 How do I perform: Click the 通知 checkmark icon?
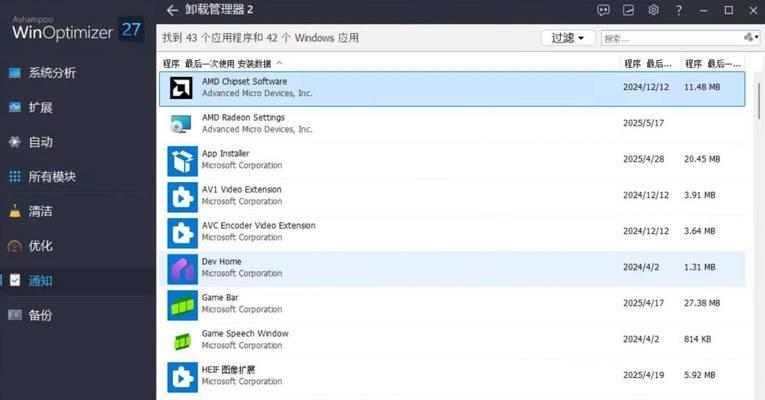(15, 280)
